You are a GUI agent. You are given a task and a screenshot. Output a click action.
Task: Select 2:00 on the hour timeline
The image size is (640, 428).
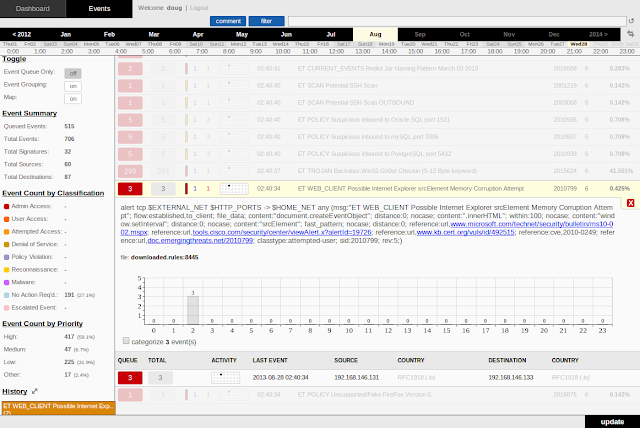[x=67, y=51]
